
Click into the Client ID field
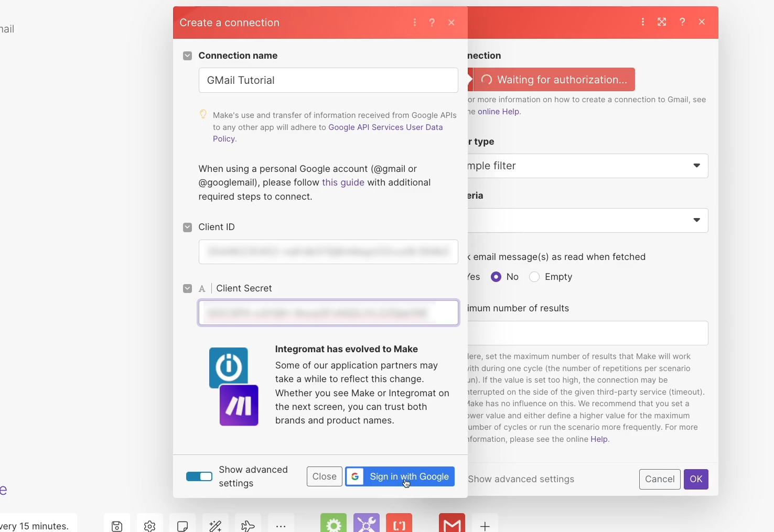[x=328, y=252]
